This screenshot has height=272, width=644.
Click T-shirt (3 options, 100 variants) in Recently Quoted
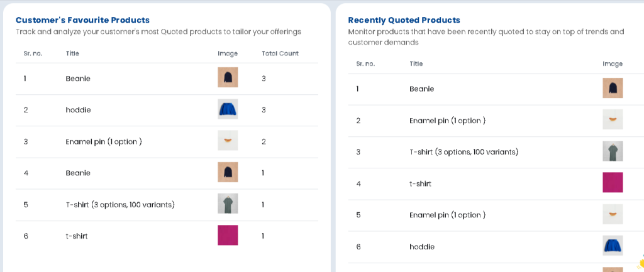tap(464, 152)
